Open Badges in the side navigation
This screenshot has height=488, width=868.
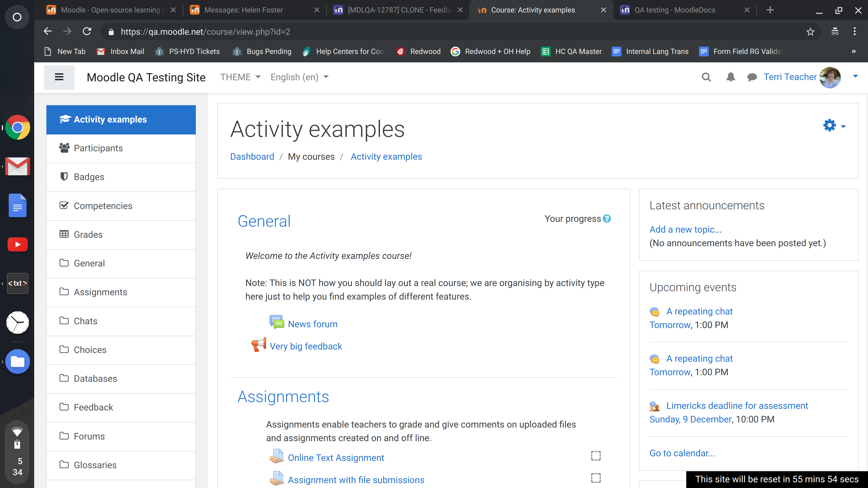tap(121, 177)
